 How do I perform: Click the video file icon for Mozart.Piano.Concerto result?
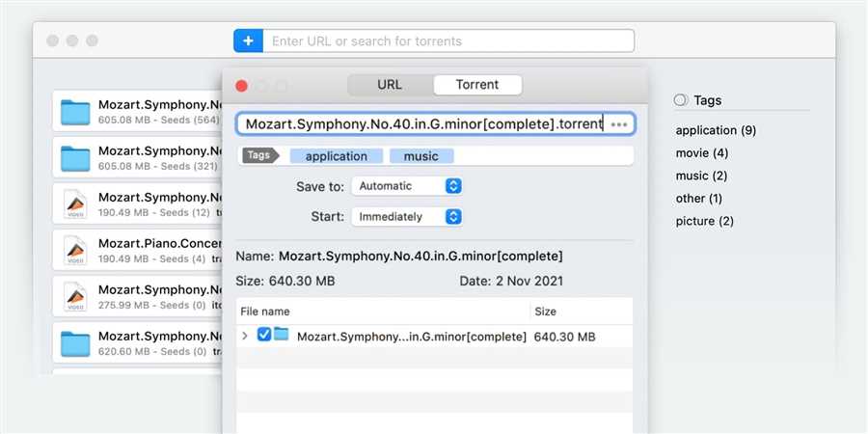point(74,250)
